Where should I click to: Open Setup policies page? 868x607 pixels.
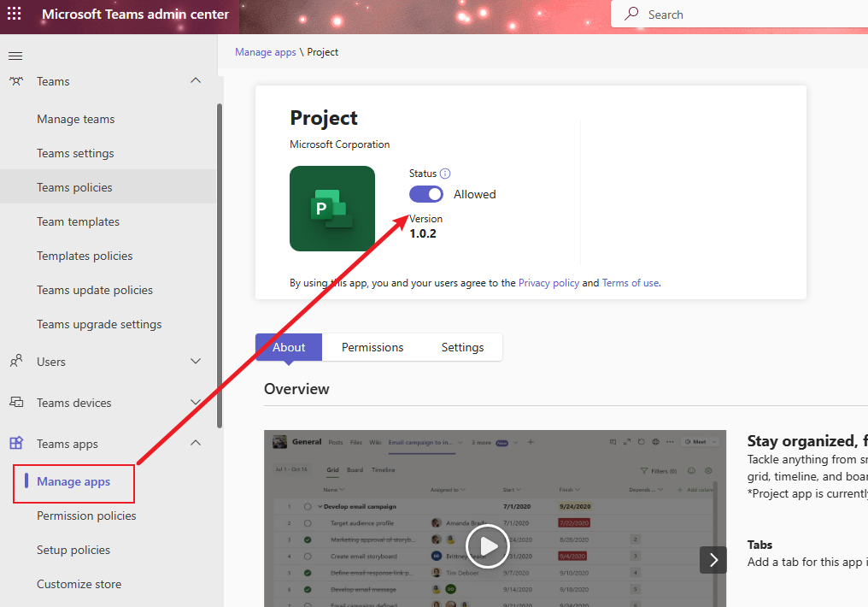pyautogui.click(x=73, y=550)
